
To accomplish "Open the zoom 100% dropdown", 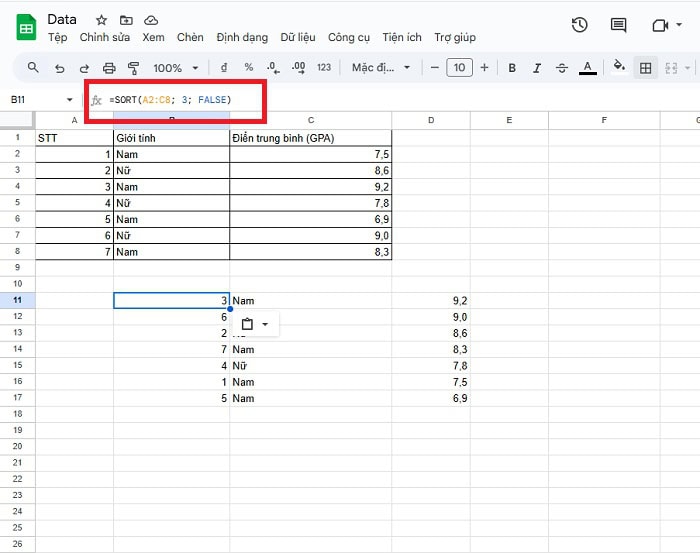I will 175,68.
